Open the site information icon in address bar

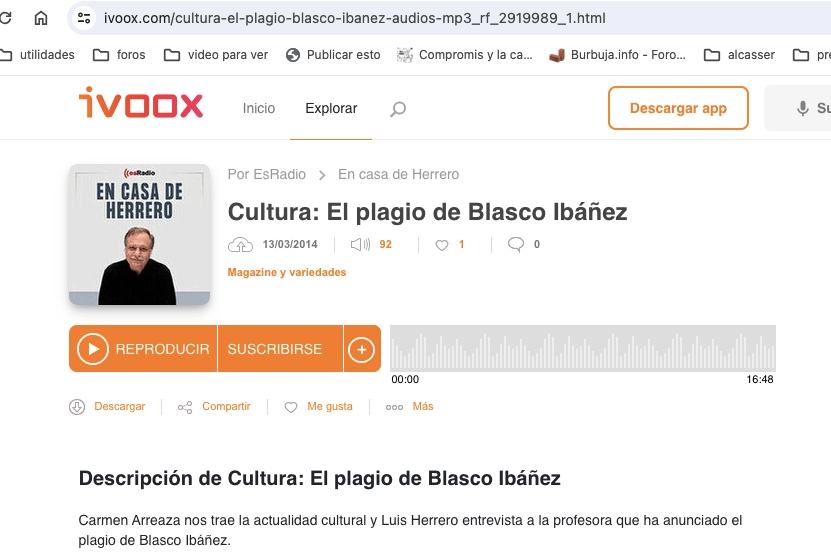(x=84, y=18)
